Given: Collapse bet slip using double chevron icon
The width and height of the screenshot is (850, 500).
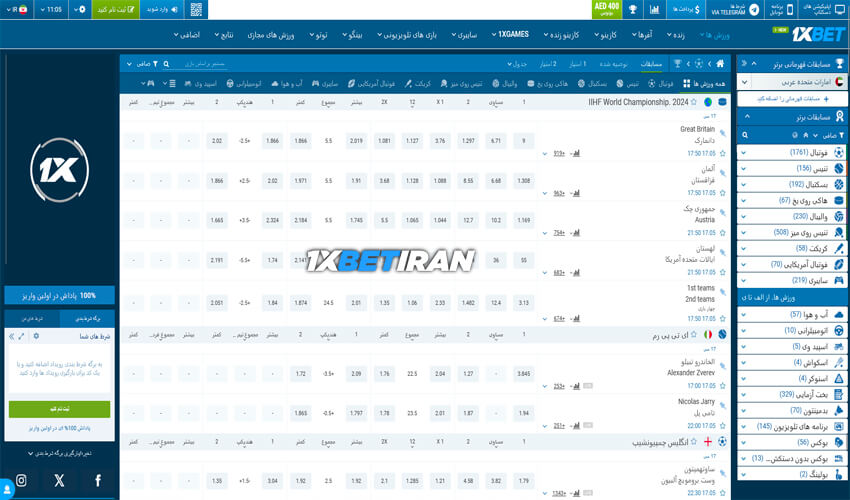Looking at the screenshot, I should click(x=11, y=336).
